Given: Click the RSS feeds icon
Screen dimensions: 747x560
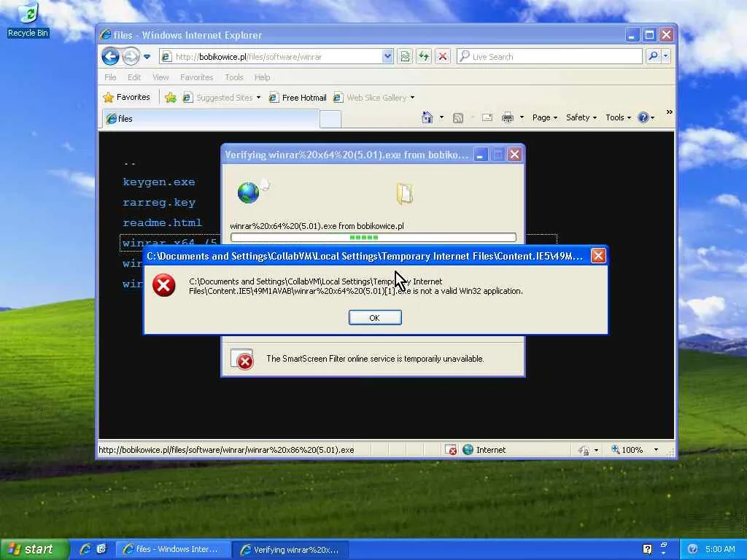Looking at the screenshot, I should [458, 117].
